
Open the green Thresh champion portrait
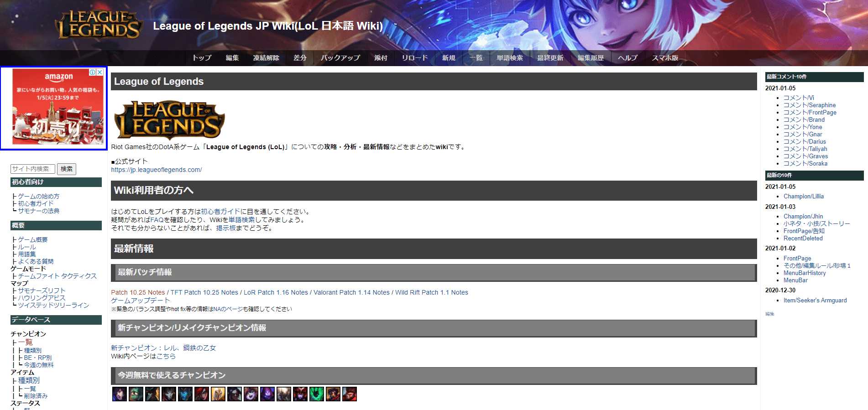(x=317, y=394)
